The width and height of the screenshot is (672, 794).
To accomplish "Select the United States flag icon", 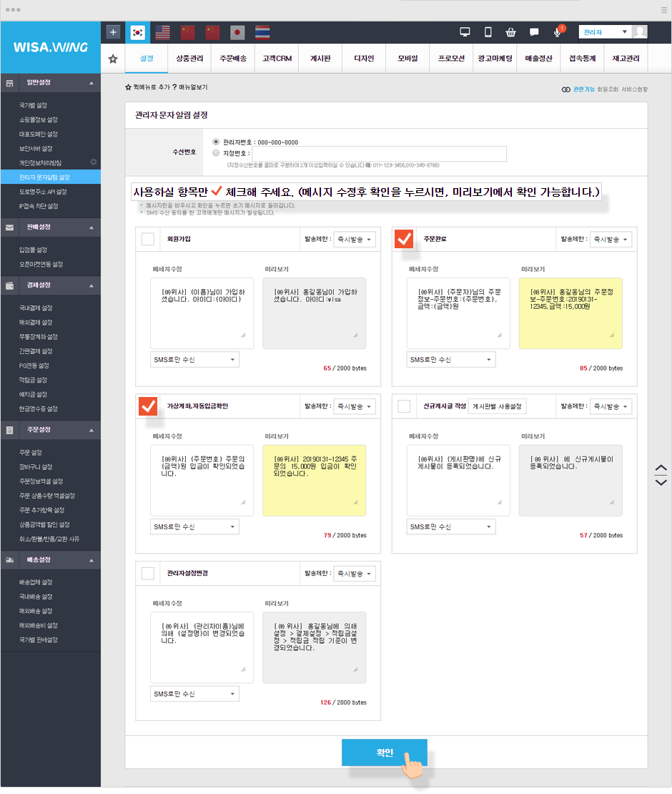I will click(162, 32).
